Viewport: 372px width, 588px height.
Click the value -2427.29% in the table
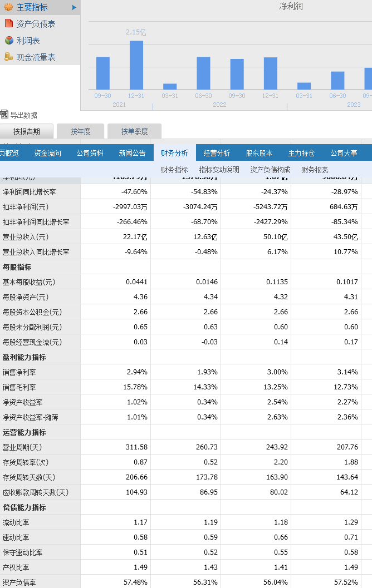coord(271,222)
